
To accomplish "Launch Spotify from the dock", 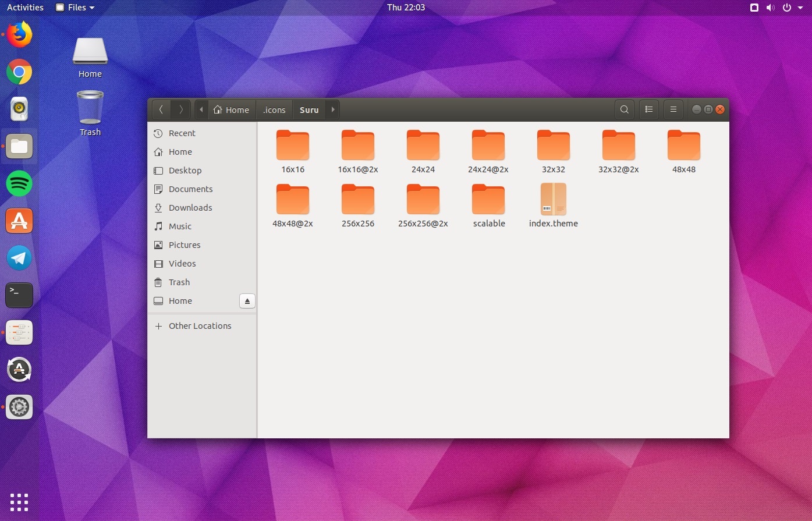I will pos(19,183).
